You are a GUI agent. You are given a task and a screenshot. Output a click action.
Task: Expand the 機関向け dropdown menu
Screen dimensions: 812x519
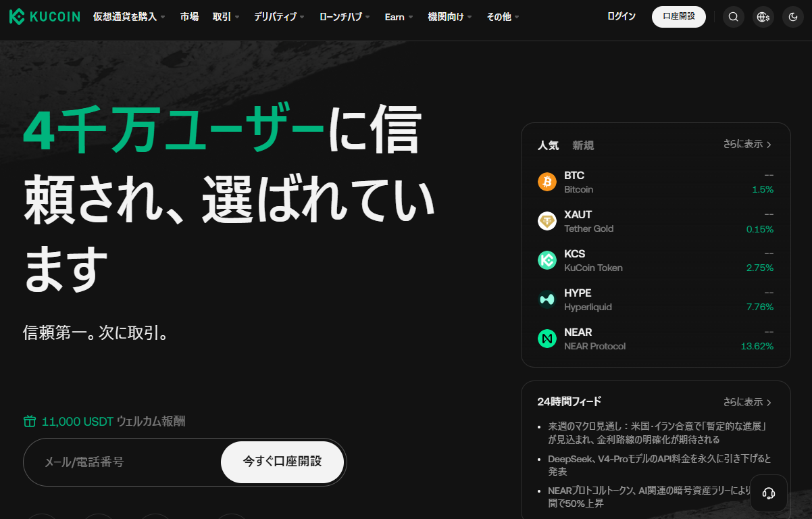[x=450, y=17]
